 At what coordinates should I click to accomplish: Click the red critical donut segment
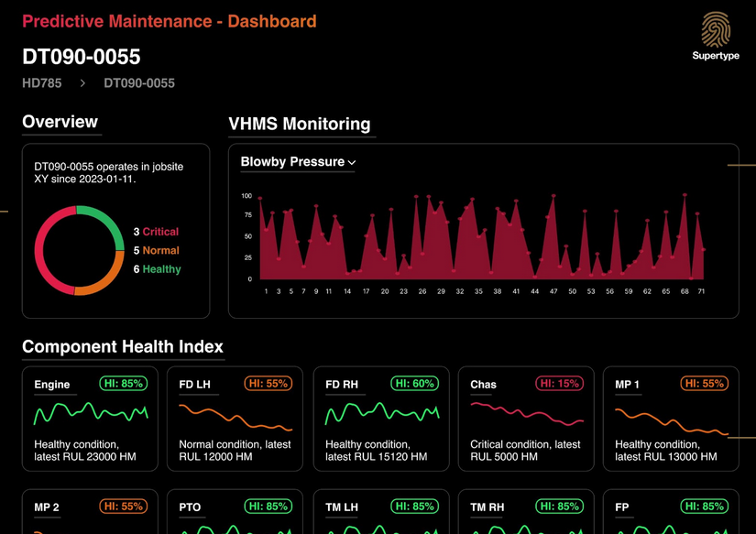(x=40, y=251)
